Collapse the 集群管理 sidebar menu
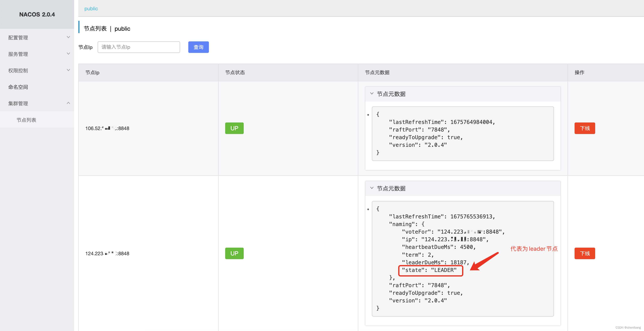This screenshot has width=644, height=331. coord(37,103)
